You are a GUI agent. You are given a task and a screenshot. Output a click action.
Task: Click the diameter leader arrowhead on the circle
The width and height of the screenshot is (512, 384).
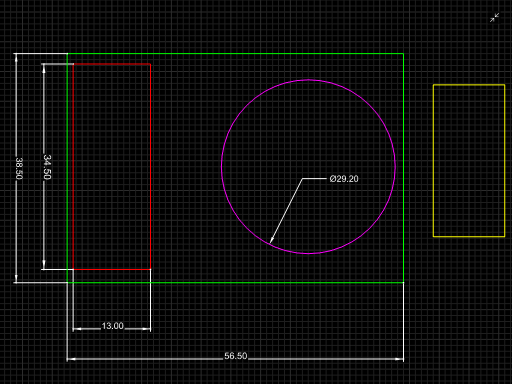272,239
